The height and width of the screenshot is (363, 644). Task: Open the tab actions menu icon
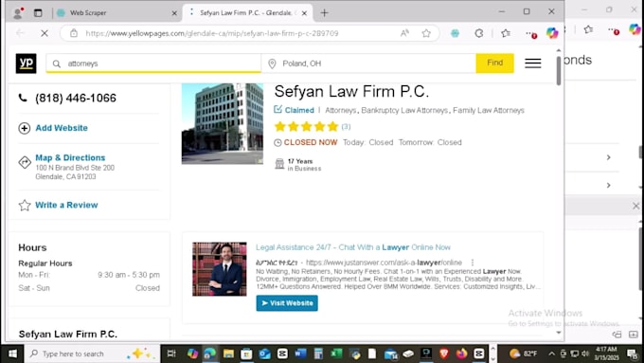pyautogui.click(x=38, y=13)
